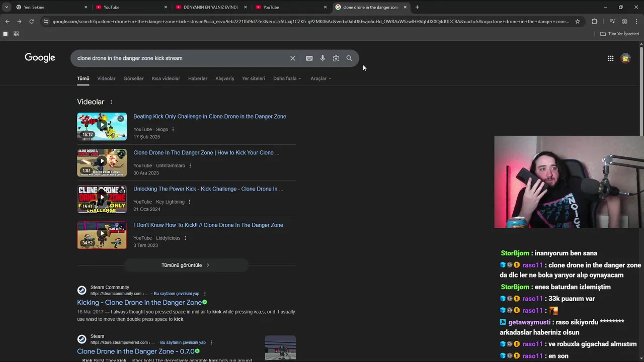Image resolution: width=644 pixels, height=362 pixels.
Task: Switch to the Alışveriş tab
Action: click(224, 78)
